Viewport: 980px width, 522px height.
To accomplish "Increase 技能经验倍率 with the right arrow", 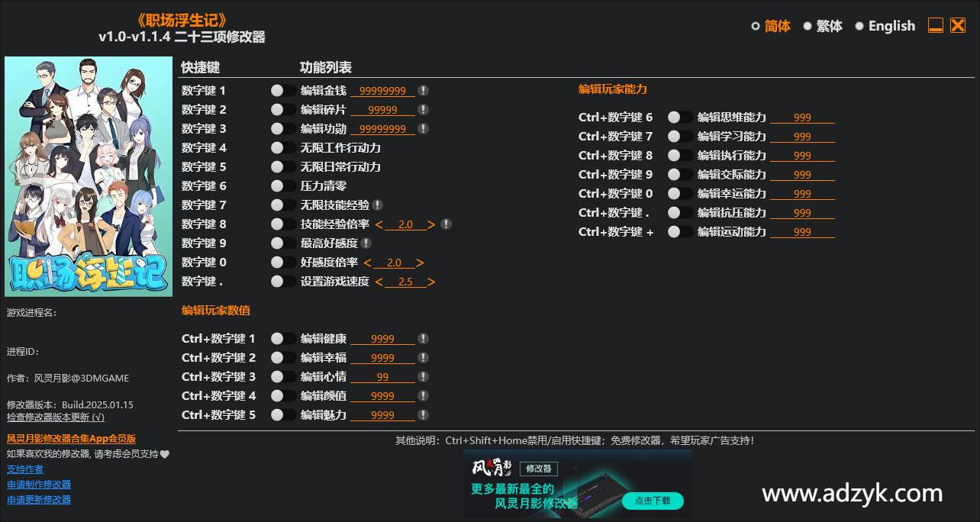I will click(433, 224).
